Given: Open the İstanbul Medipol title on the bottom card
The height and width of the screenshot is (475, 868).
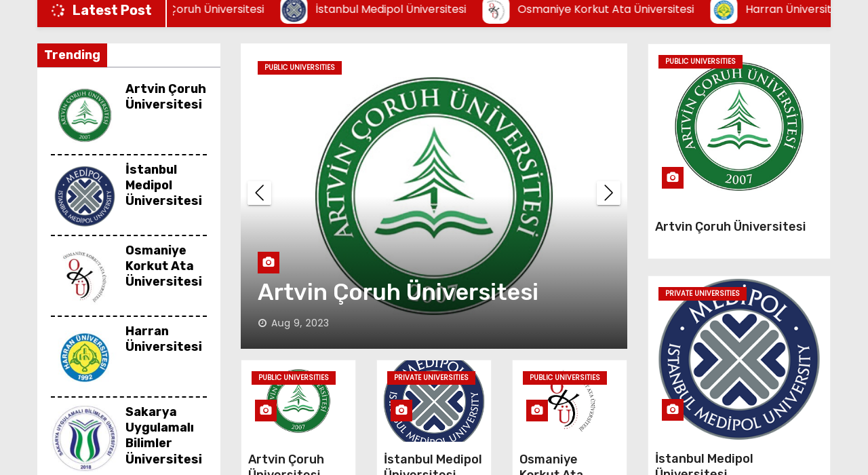Looking at the screenshot, I should [433, 463].
